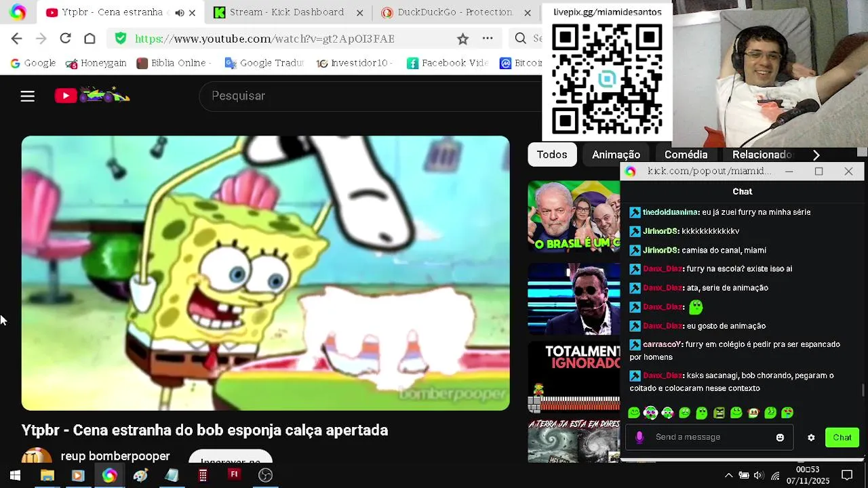The width and height of the screenshot is (868, 488).
Task: Click the carrascoY username in chat
Action: pyautogui.click(x=662, y=344)
